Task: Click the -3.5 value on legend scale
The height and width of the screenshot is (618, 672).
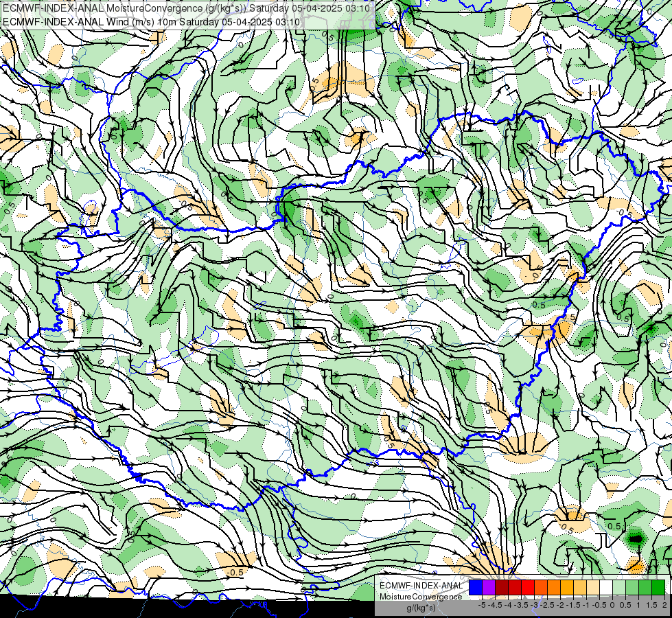Action: (522, 605)
